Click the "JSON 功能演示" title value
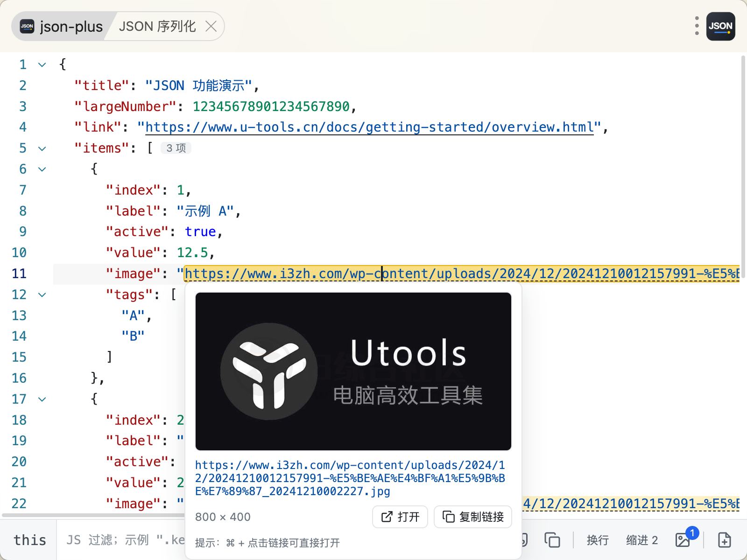The width and height of the screenshot is (747, 560). click(x=199, y=85)
